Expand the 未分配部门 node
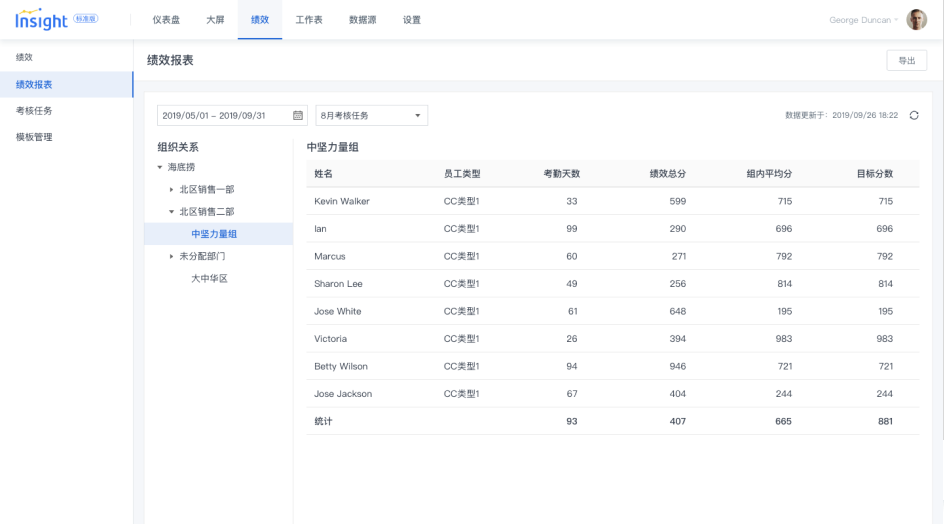The height and width of the screenshot is (524, 944). [171, 256]
